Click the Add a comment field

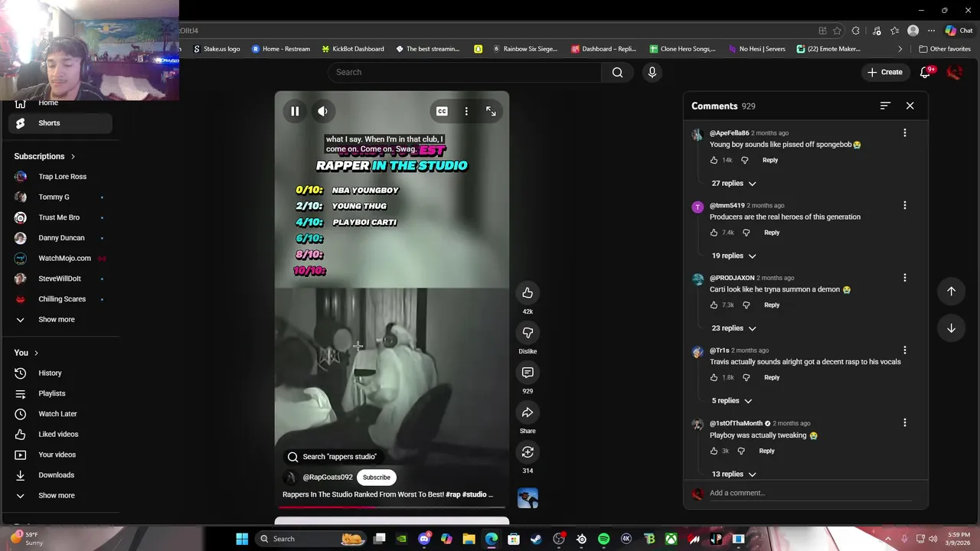(810, 494)
